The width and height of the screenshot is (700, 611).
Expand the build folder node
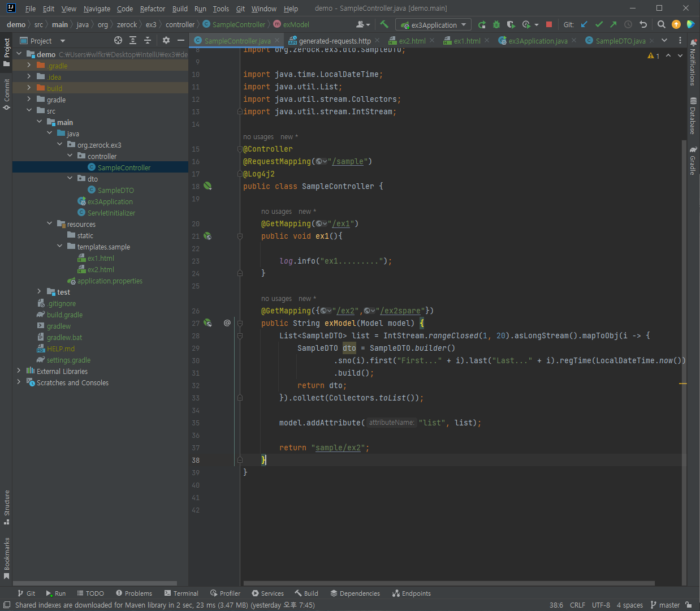pos(29,88)
